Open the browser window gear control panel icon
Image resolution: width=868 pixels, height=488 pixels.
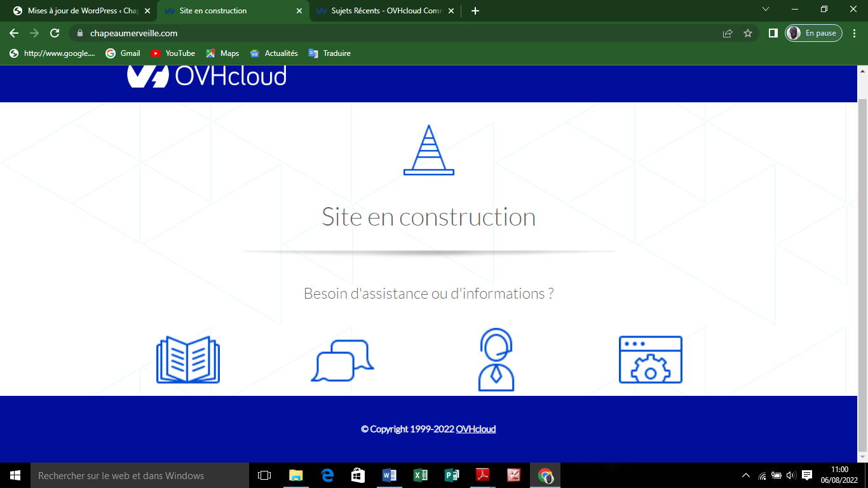[650, 360]
